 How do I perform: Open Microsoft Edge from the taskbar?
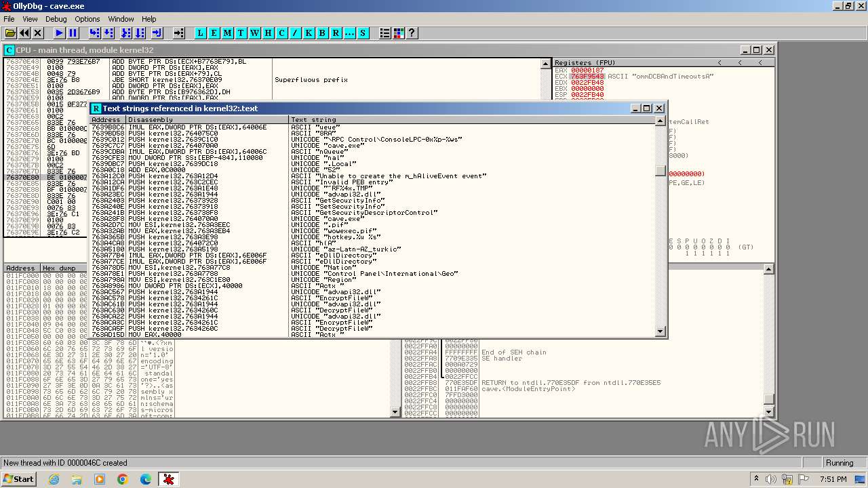pyautogui.click(x=145, y=479)
